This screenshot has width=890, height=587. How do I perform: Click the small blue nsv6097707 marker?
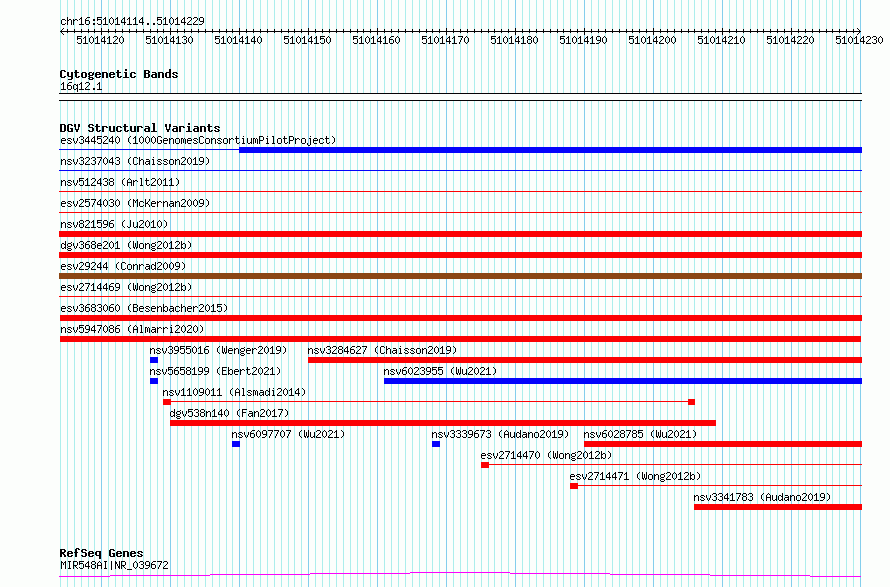(236, 444)
